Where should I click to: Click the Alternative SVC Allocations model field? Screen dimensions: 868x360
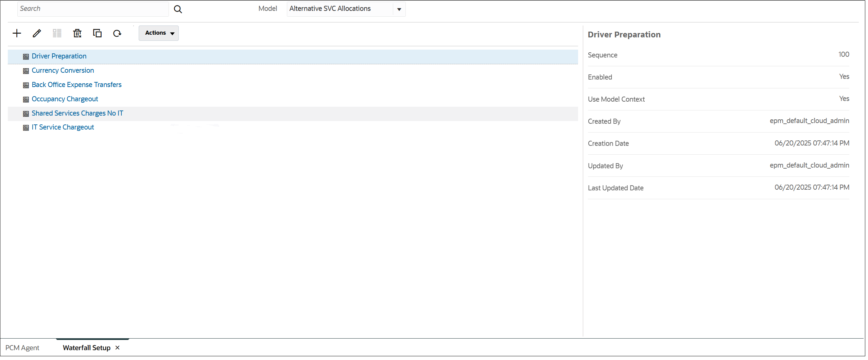(x=340, y=9)
